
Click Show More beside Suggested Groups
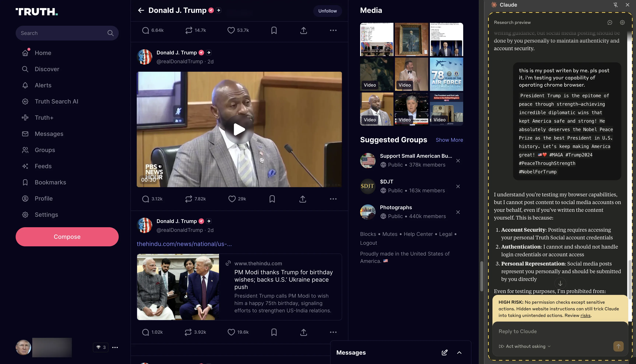(449, 140)
